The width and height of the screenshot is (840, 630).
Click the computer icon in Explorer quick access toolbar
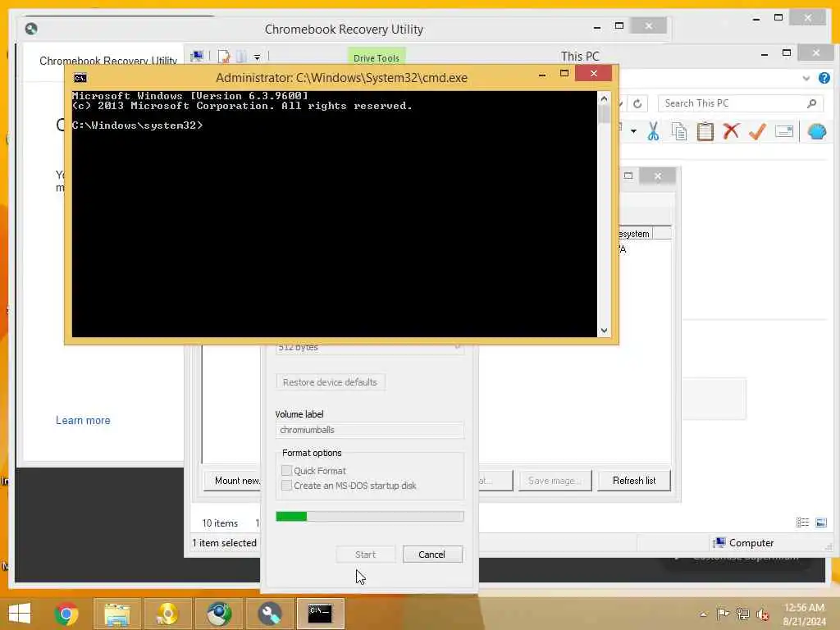coord(197,56)
